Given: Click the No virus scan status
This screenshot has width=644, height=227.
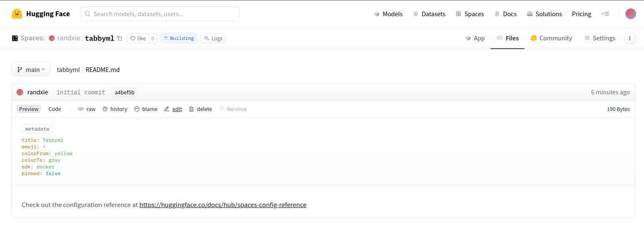Looking at the screenshot, I should click(233, 109).
